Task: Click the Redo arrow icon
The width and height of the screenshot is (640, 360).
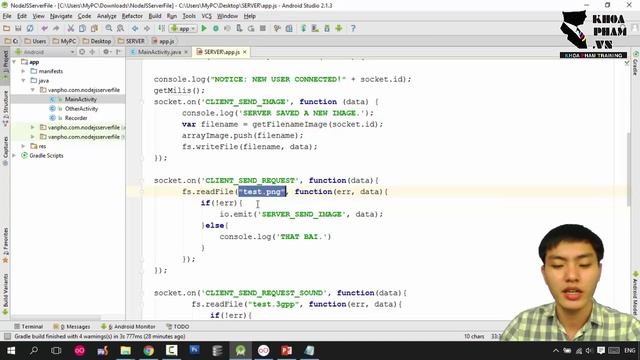Action: [56, 29]
